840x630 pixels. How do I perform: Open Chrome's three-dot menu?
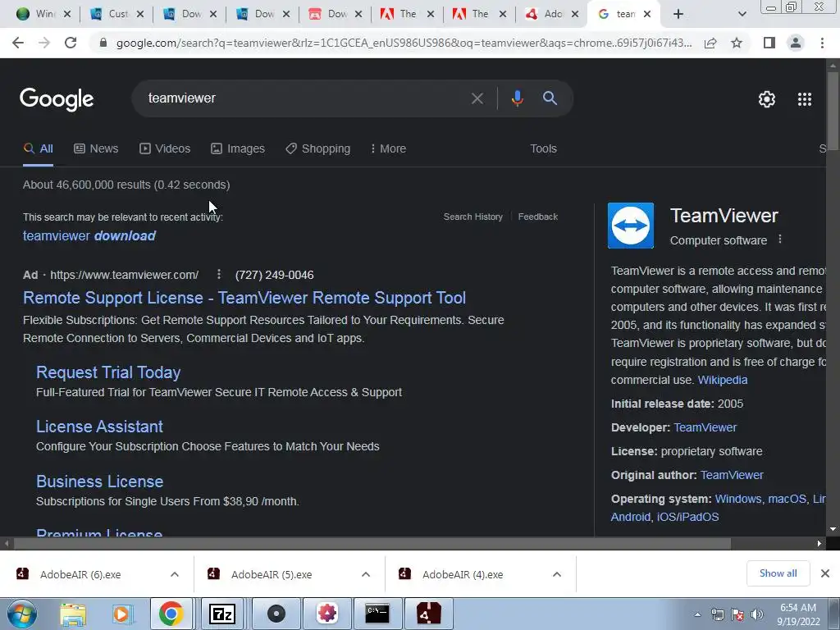point(822,43)
